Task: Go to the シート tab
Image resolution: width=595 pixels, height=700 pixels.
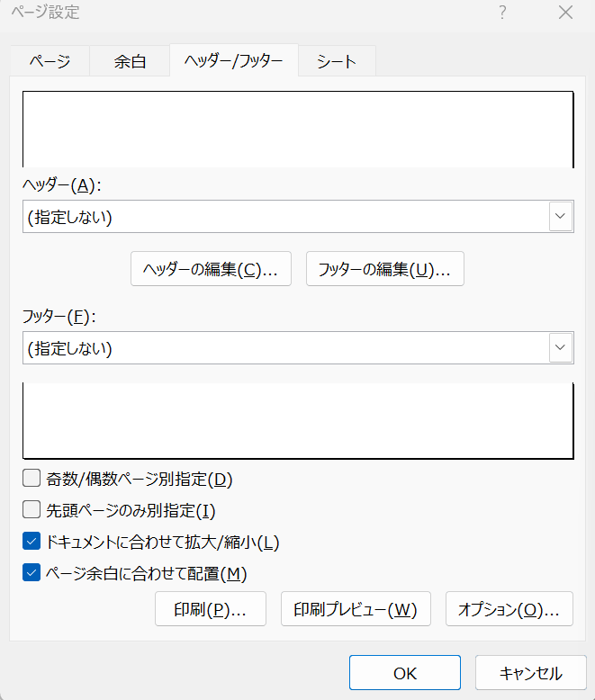Action: coord(337,61)
